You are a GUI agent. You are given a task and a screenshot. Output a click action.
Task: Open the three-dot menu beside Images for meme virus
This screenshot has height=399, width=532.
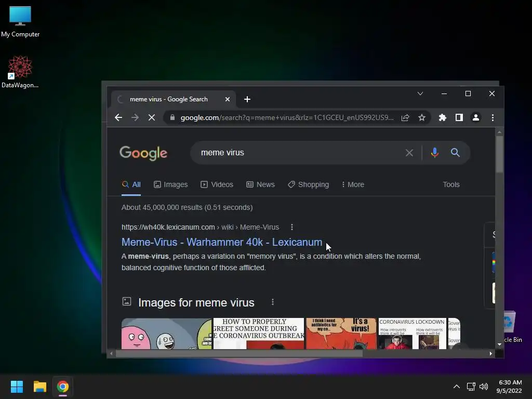272,302
